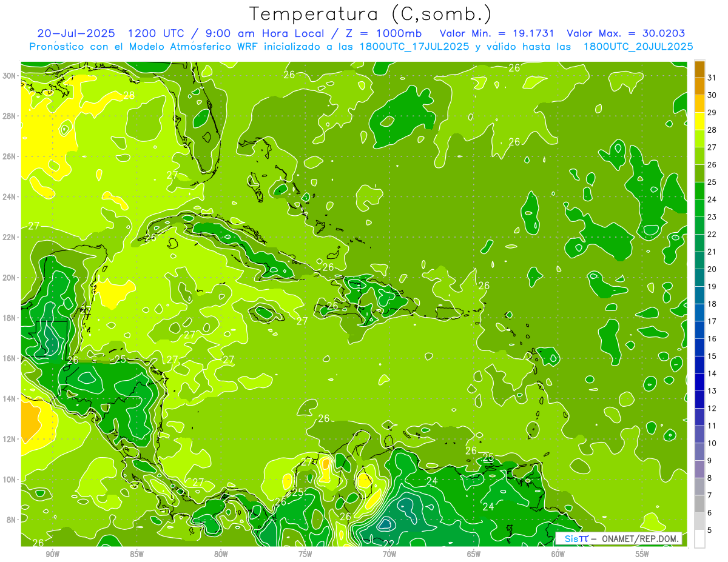
Task: Click the "22N" latitude axis label
Action: 10,237
